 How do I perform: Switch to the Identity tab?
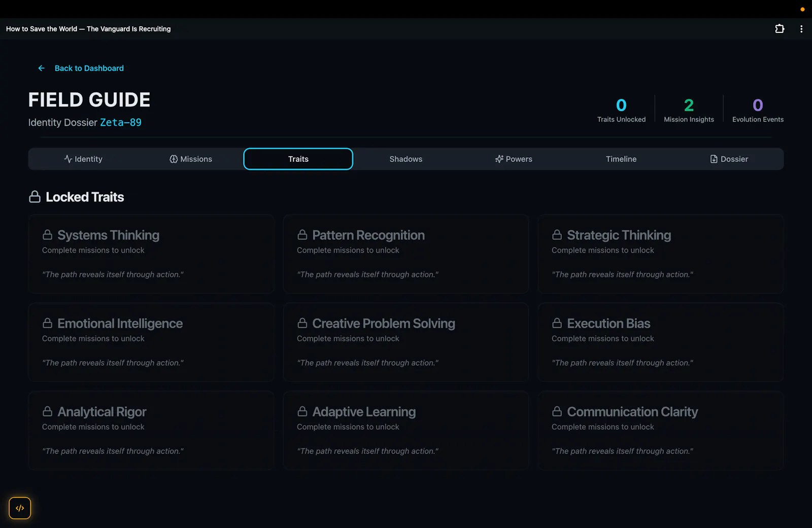83,159
